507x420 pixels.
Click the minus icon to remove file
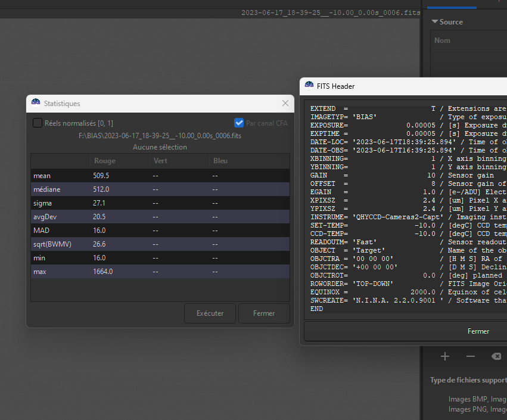[471, 356]
